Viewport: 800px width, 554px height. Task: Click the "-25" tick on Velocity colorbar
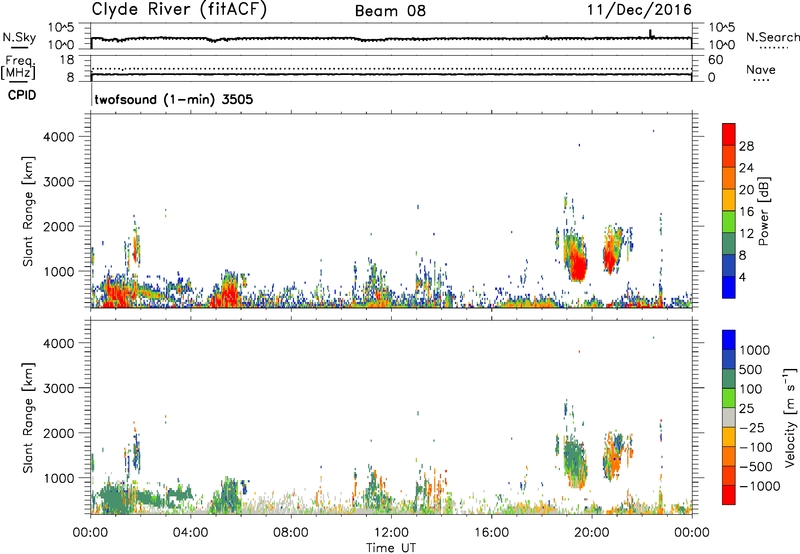click(x=752, y=428)
